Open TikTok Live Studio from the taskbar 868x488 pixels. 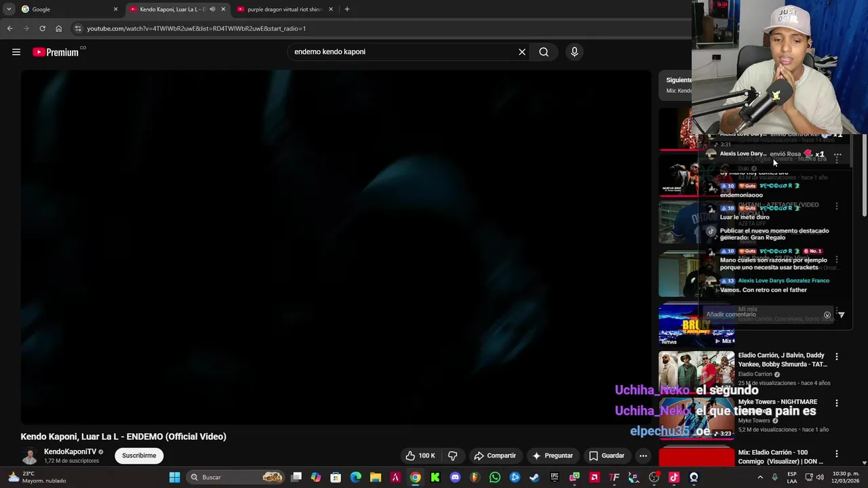coord(673,477)
